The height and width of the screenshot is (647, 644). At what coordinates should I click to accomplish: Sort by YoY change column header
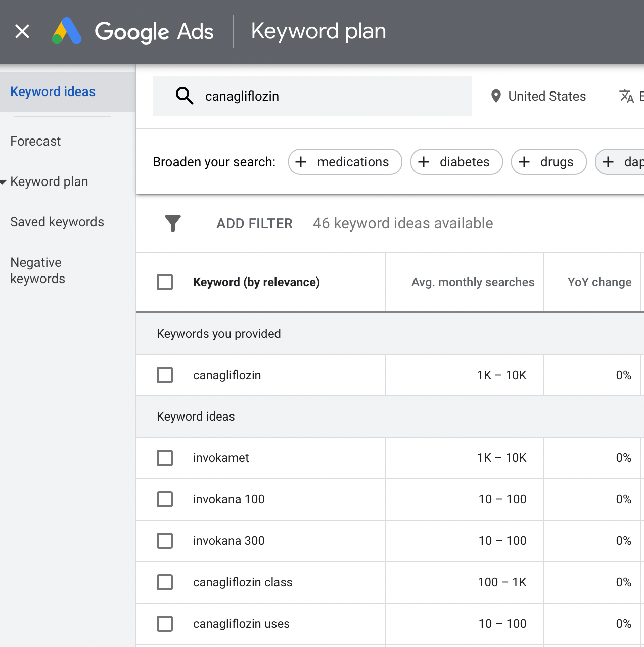tap(600, 282)
